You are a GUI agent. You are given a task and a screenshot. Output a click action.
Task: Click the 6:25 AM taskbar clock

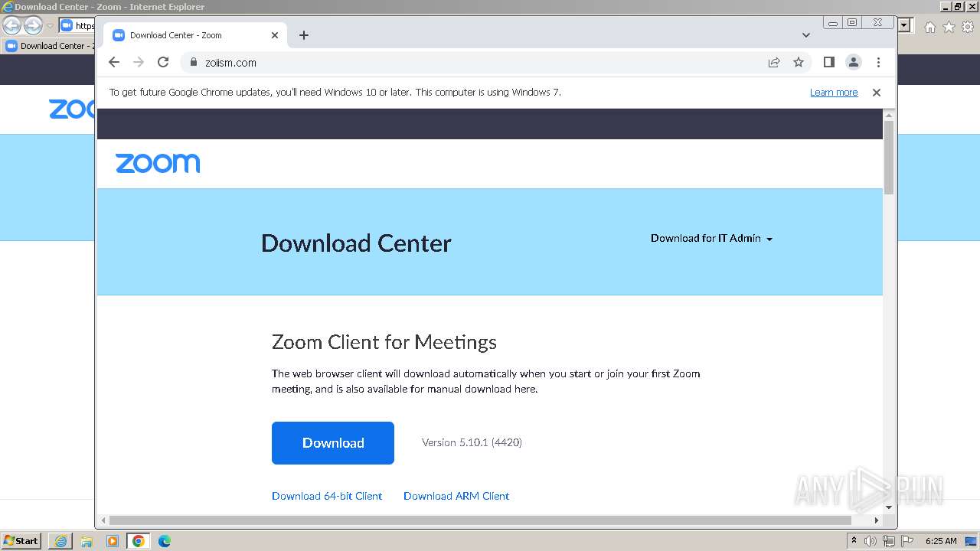coord(941,541)
